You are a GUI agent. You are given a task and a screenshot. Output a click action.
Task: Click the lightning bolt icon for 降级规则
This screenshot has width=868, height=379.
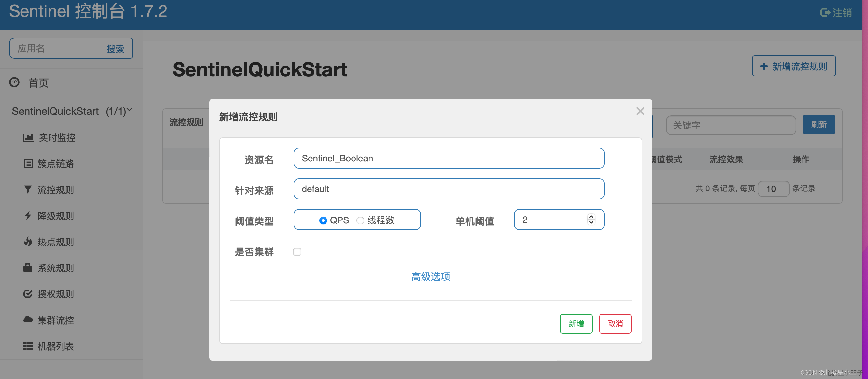[28, 216]
